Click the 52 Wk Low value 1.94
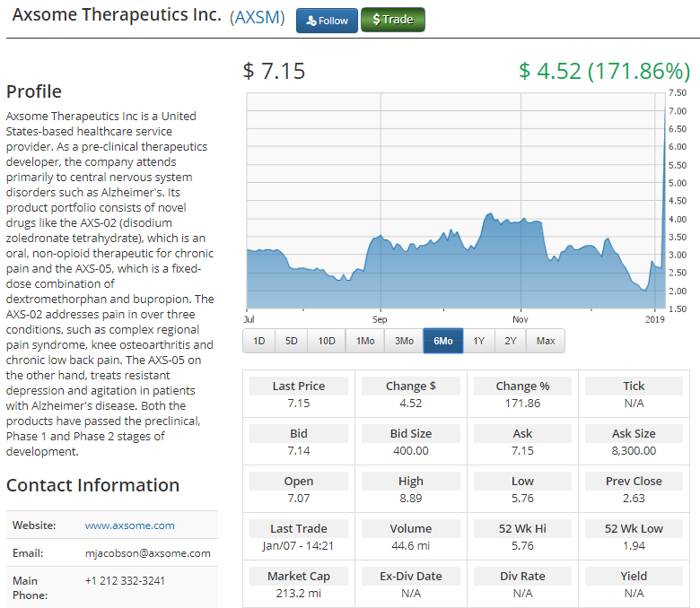The width and height of the screenshot is (700, 608). coord(634,545)
